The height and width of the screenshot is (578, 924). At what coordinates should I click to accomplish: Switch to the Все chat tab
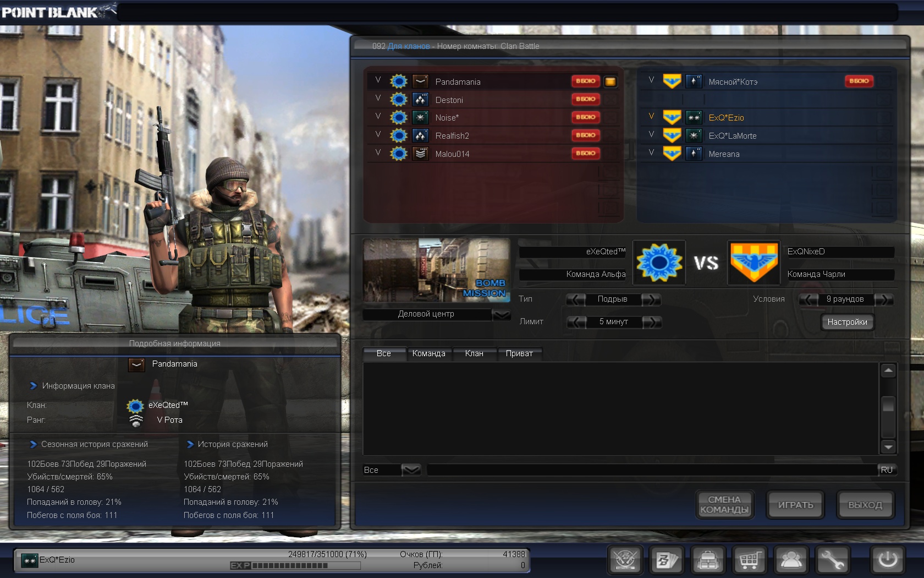pos(384,353)
